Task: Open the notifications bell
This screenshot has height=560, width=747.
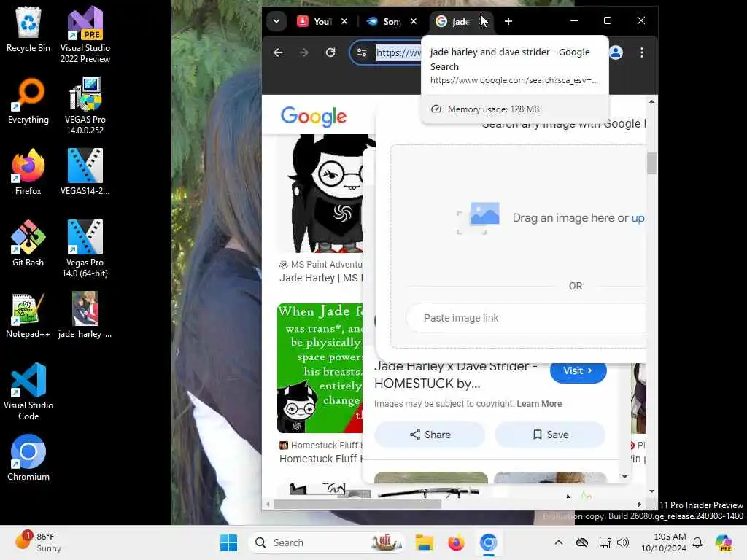Action: coord(697,542)
